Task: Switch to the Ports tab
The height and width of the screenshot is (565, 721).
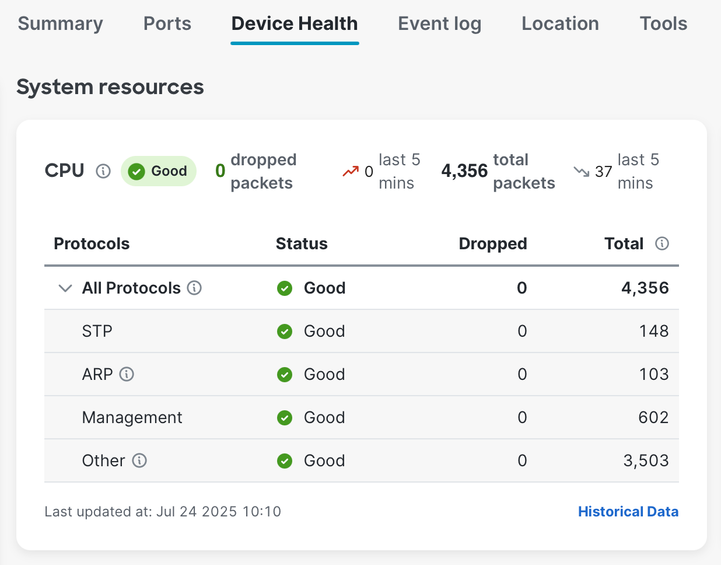Action: (167, 24)
